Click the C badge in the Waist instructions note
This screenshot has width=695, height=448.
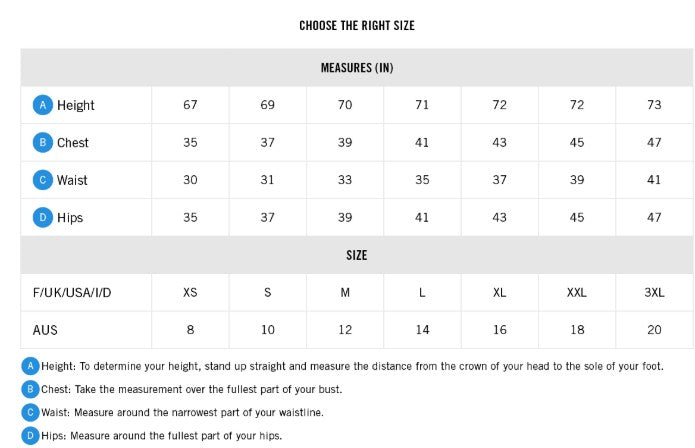tap(30, 412)
